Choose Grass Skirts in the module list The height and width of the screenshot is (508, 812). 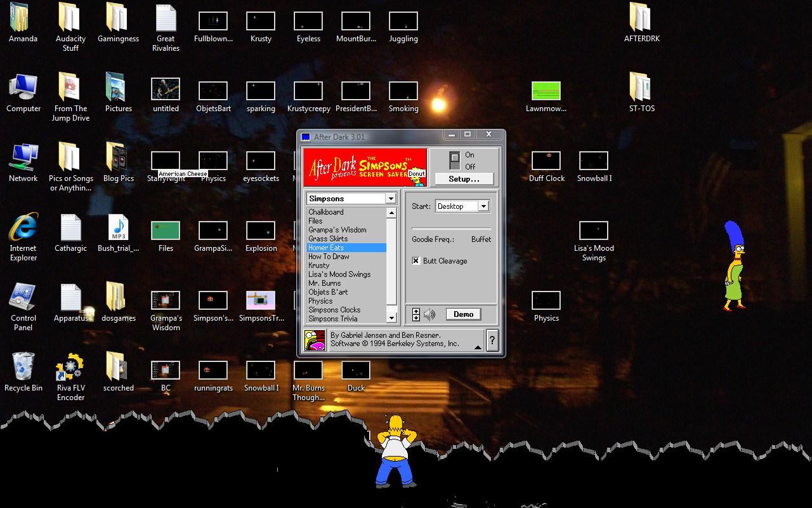point(346,239)
